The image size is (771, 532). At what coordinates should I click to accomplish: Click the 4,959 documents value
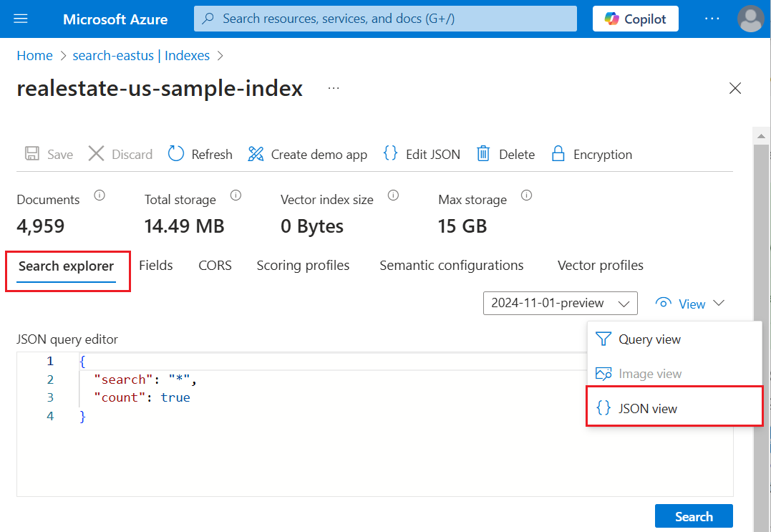coord(41,226)
